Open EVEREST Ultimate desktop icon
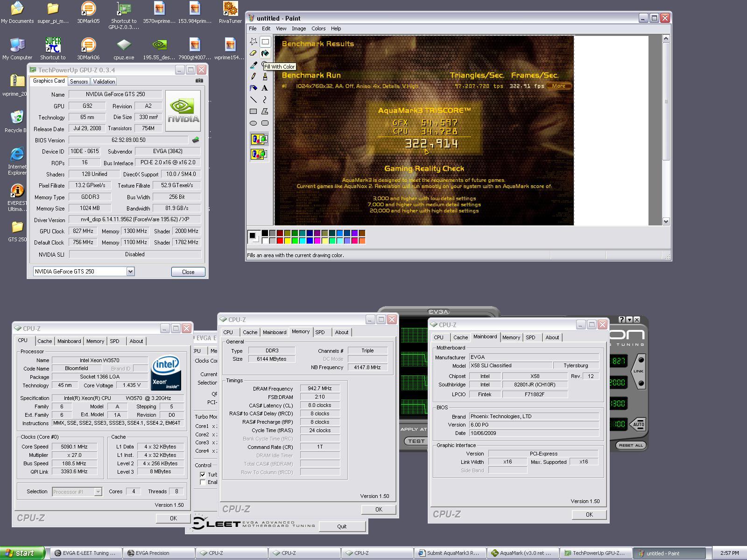Viewport: 747px width, 560px height. [17, 197]
